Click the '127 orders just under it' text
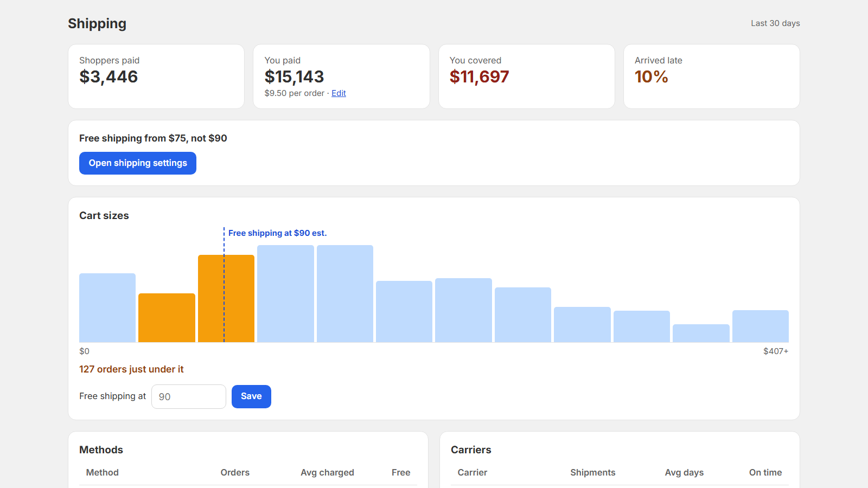Viewport: 868px width, 488px height. tap(131, 369)
